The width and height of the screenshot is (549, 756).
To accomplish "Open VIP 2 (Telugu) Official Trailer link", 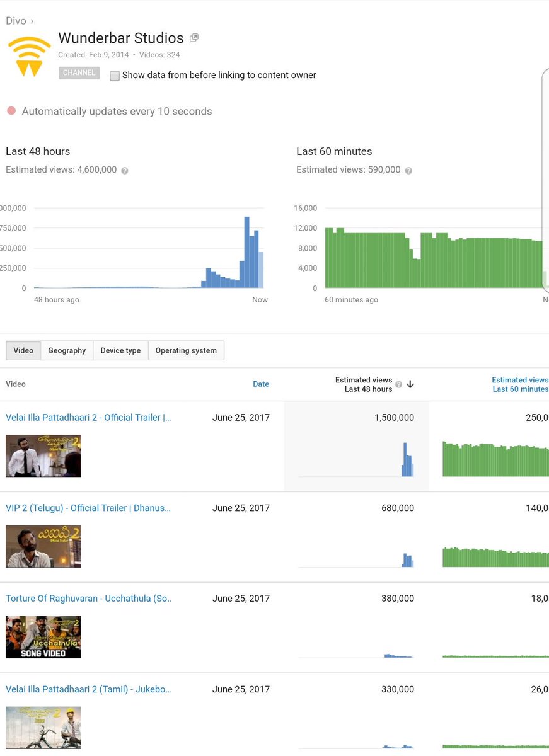I will 88,508.
